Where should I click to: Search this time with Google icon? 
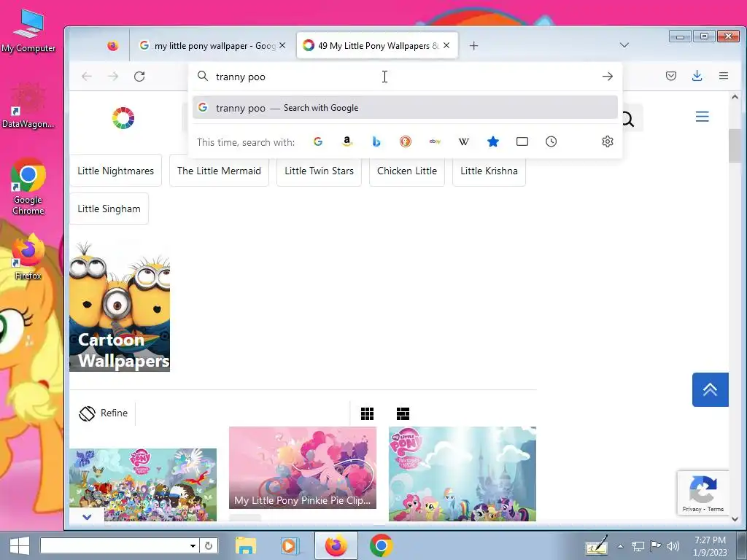318,141
